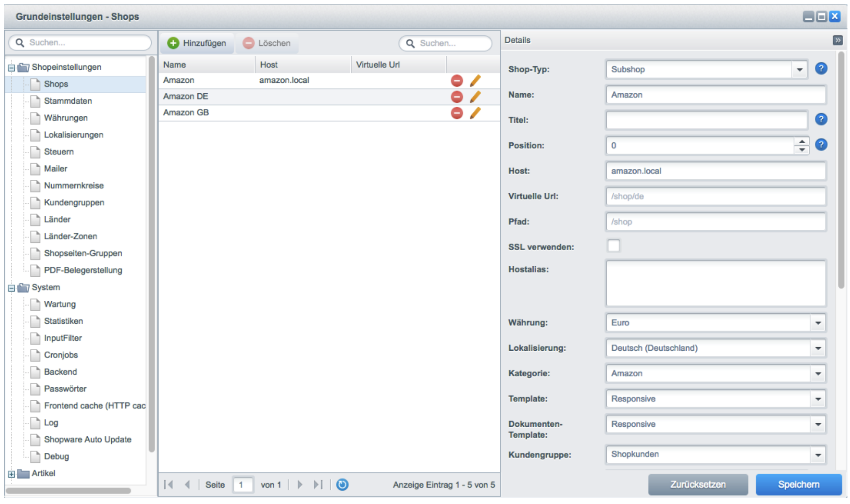Expand the Artikel tree folder

tap(11, 474)
